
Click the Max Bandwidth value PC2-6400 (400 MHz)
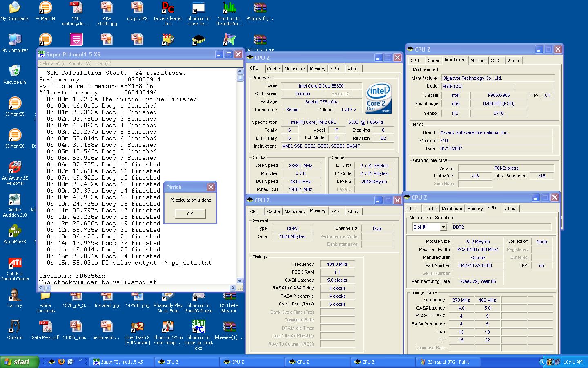tap(478, 249)
